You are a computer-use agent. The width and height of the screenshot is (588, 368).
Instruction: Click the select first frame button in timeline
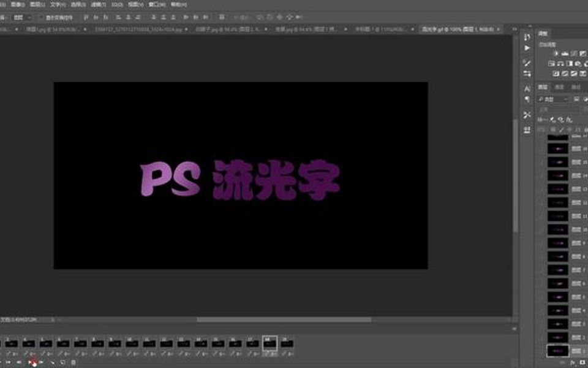click(x=8, y=362)
